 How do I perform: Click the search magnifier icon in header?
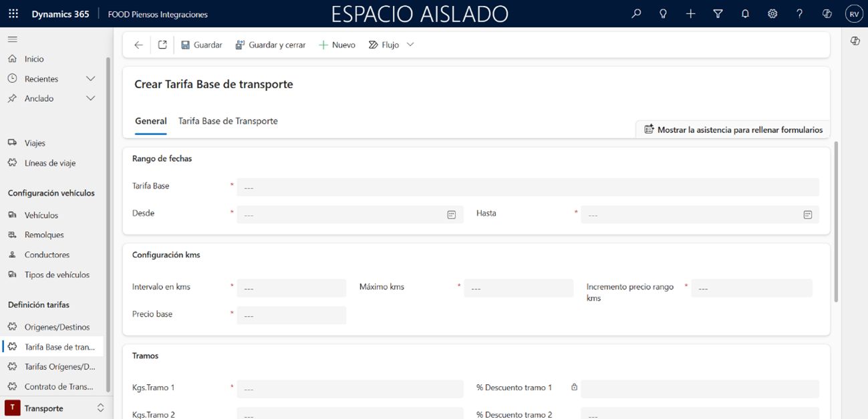(636, 13)
